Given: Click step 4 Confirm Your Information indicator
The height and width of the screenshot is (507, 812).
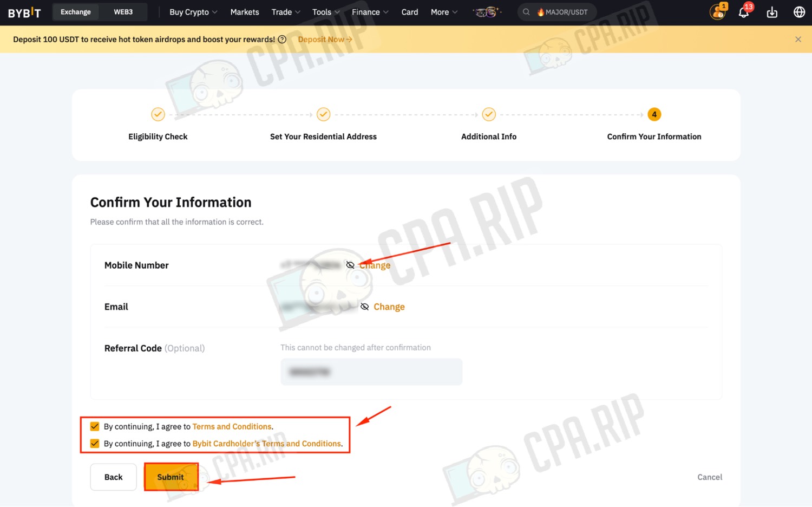Looking at the screenshot, I should (x=654, y=114).
